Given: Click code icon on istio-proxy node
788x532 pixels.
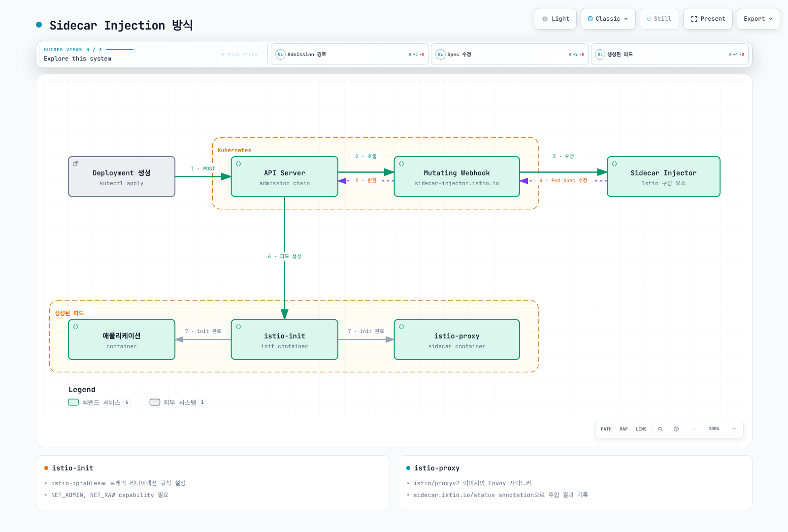Looking at the screenshot, I should tap(401, 327).
